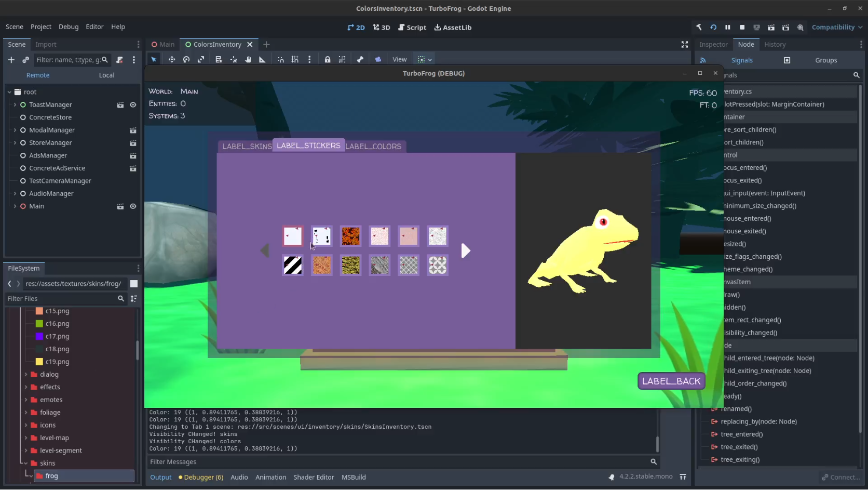Screen dimensions: 868x490
Task: Switch scene tree to Local view
Action: 106,75
